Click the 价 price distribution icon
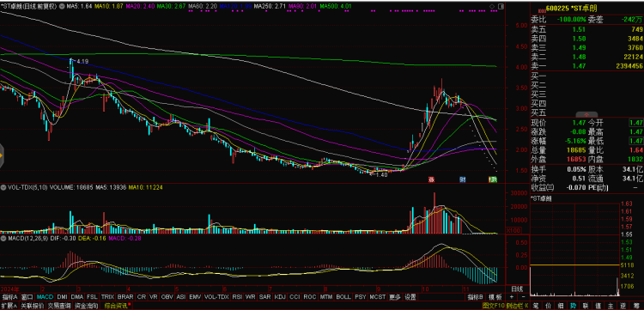The width and height of the screenshot is (644, 310). point(549,306)
